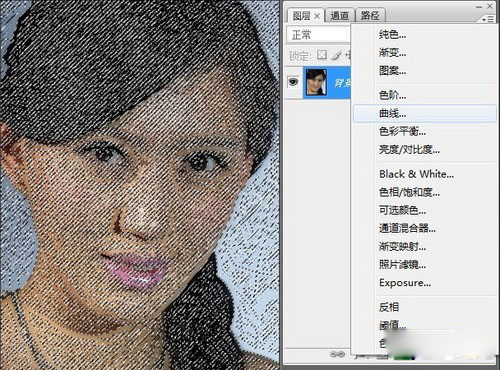Close the 图层 tab using its X
Viewport: 500px width, 370px height.
click(x=317, y=16)
